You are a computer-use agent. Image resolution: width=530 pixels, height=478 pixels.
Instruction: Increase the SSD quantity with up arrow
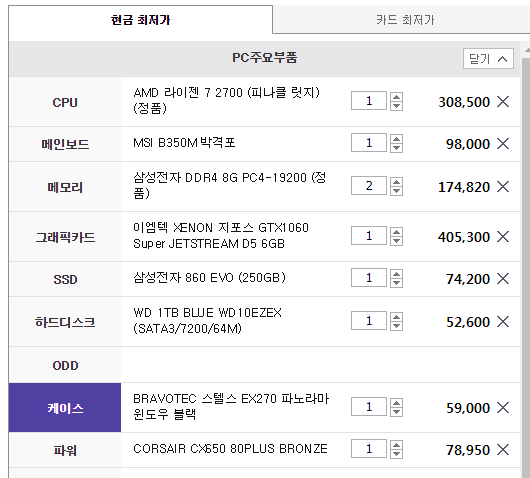[396, 273]
